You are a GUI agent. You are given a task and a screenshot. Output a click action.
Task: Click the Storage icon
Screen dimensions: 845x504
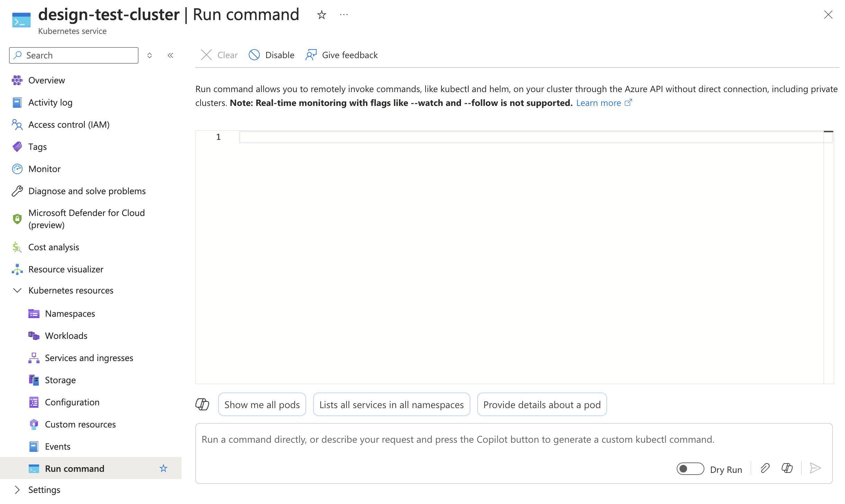pyautogui.click(x=34, y=380)
